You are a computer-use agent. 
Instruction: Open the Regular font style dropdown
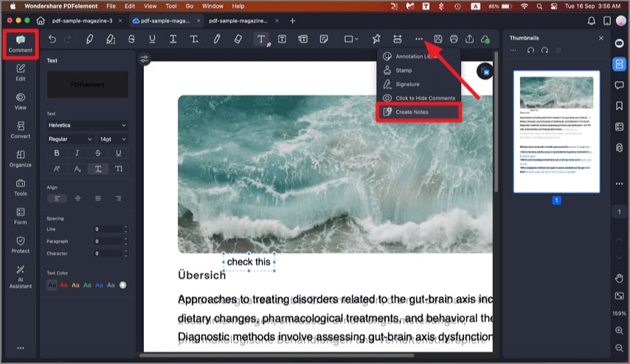[x=70, y=139]
